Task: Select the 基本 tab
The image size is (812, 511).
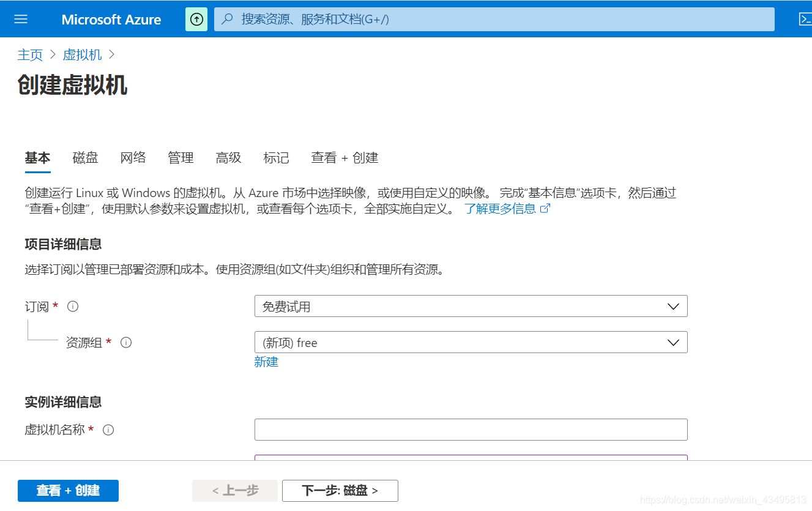Action: (x=37, y=158)
